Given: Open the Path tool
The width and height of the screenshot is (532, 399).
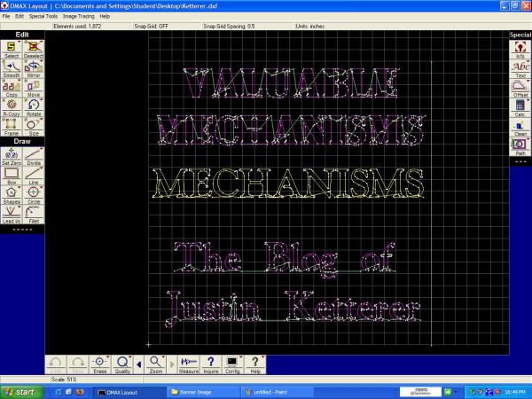Looking at the screenshot, I should tap(520, 145).
